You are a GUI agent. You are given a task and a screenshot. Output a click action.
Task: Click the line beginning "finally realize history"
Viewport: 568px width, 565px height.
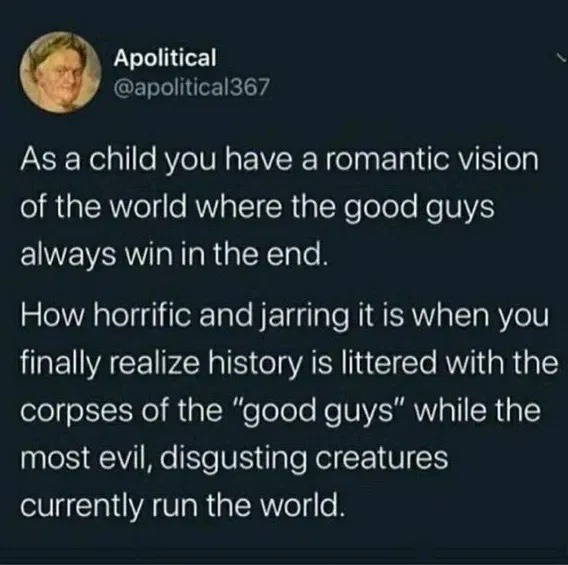(x=289, y=364)
